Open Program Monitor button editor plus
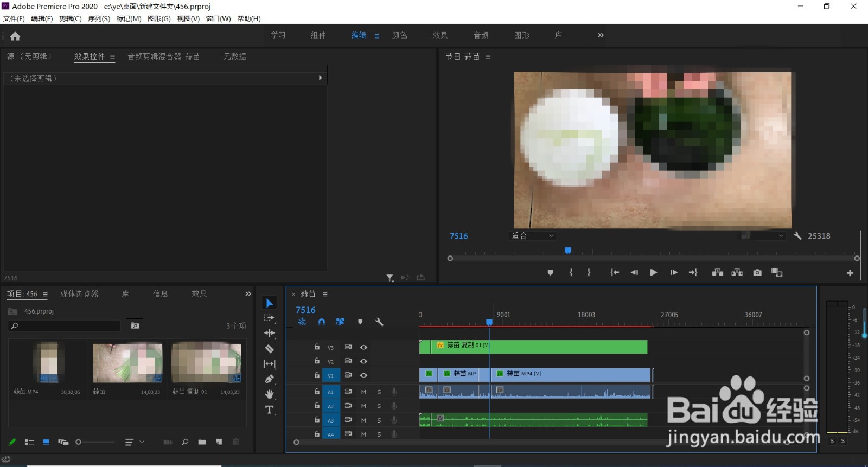Viewport: 868px width, 467px height. tap(850, 273)
